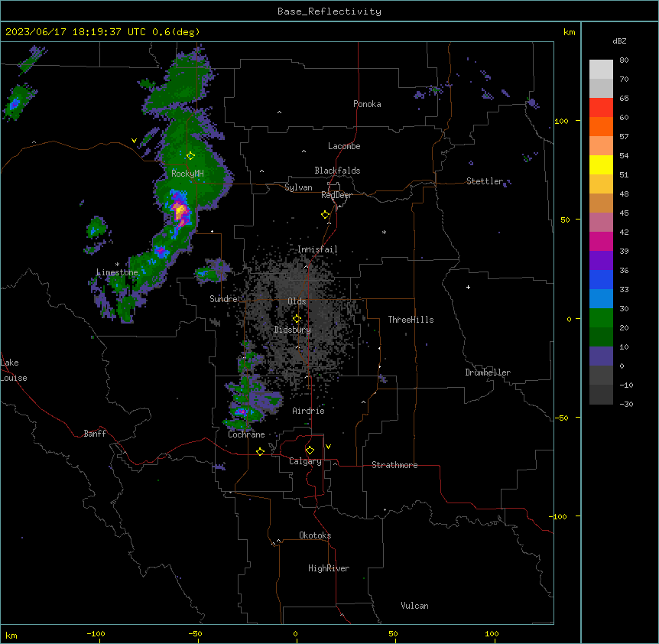Image resolution: width=659 pixels, height=644 pixels.
Task: Click the 80 value on the dBZ legend
Action: point(624,60)
